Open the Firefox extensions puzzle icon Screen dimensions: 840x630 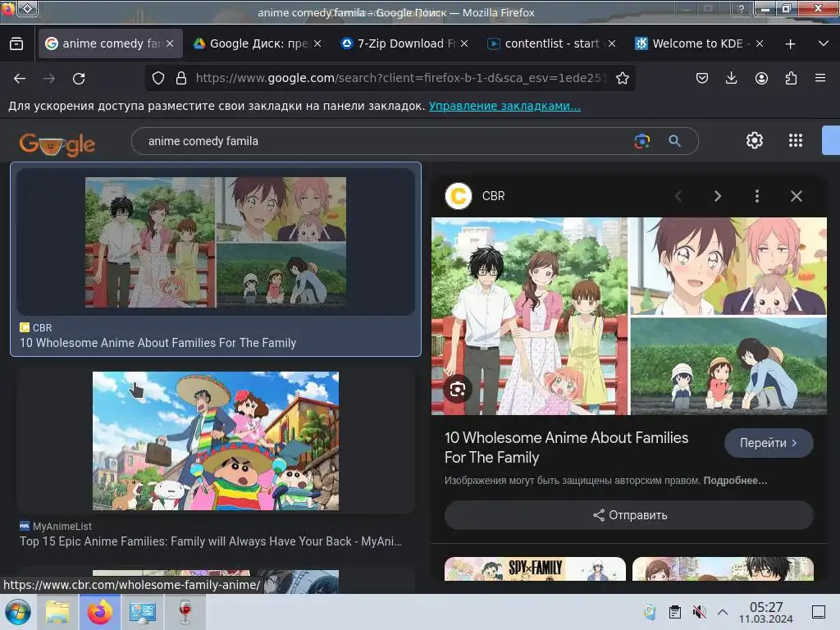click(791, 78)
